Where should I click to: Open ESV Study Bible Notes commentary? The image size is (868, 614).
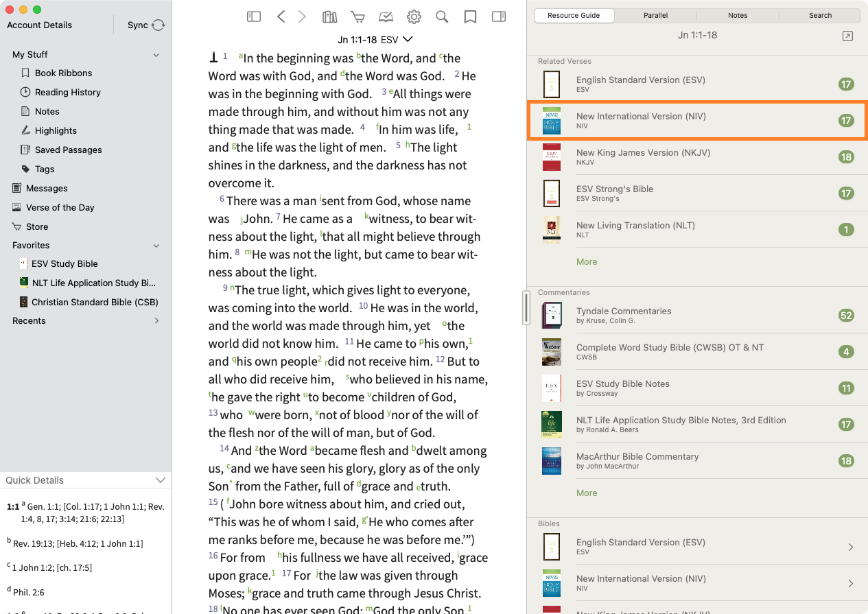(697, 388)
